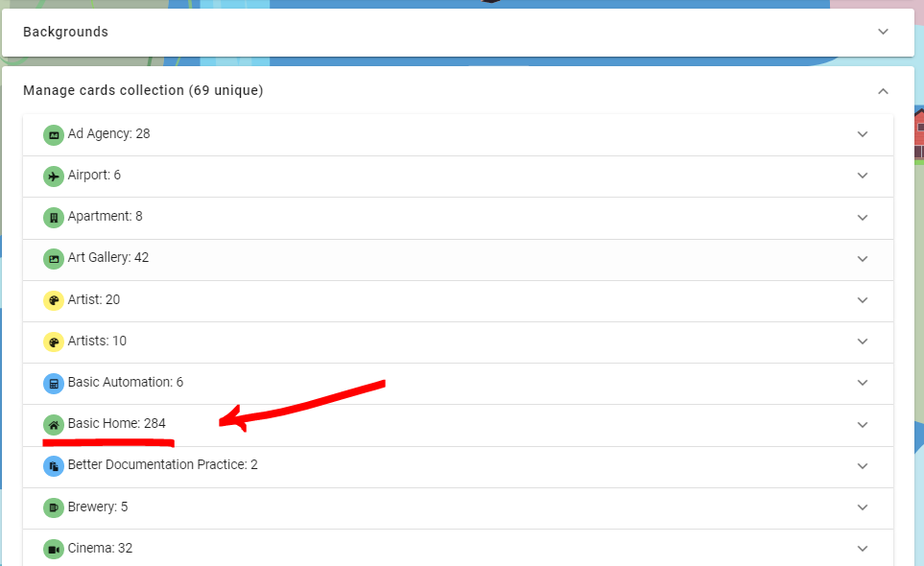The width and height of the screenshot is (924, 566).
Task: Expand the Airport row chevron
Action: [863, 176]
